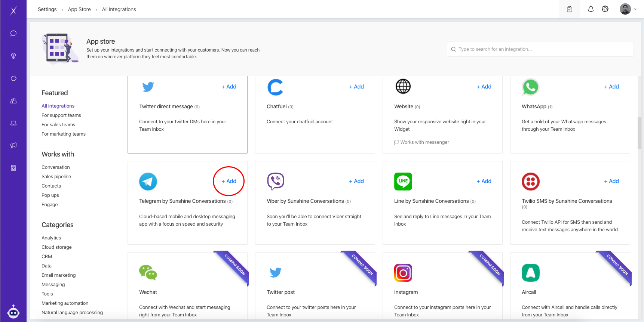Click the page vertical scrollbar
This screenshot has height=322, width=644.
coord(640,133)
